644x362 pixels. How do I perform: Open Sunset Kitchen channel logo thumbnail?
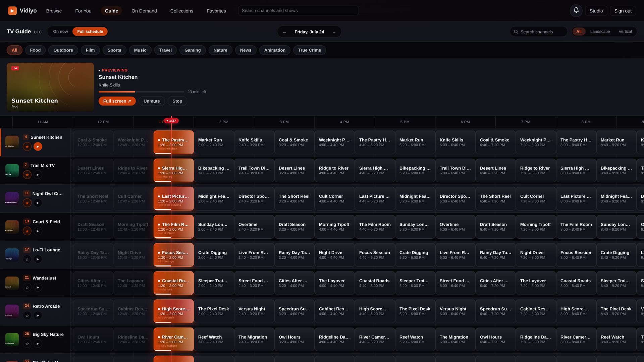[12, 142]
